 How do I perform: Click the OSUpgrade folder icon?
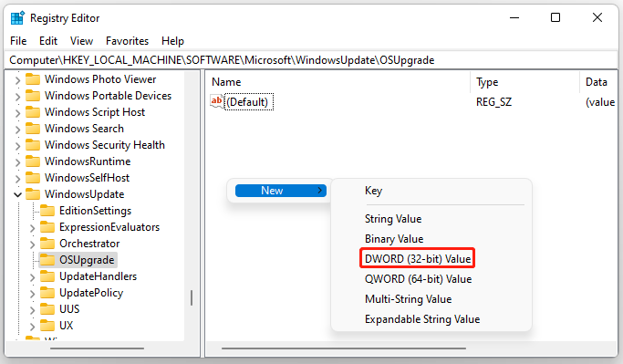coord(47,260)
